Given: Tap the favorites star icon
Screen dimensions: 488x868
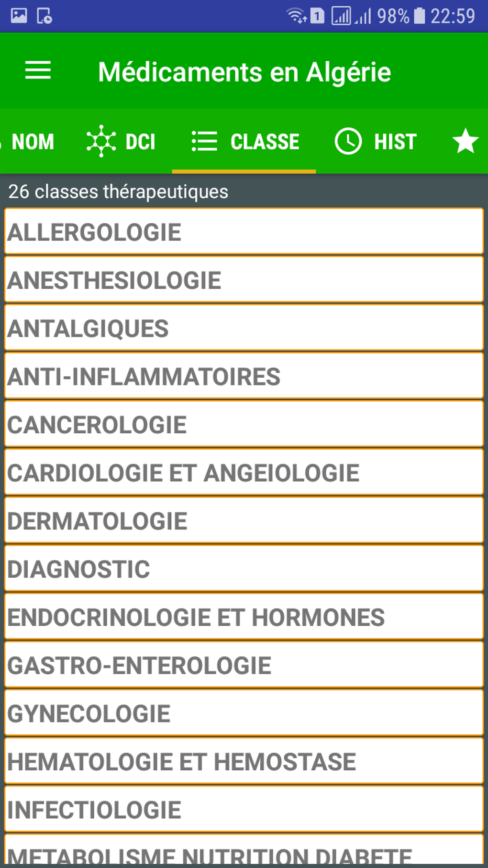Looking at the screenshot, I should click(x=465, y=141).
